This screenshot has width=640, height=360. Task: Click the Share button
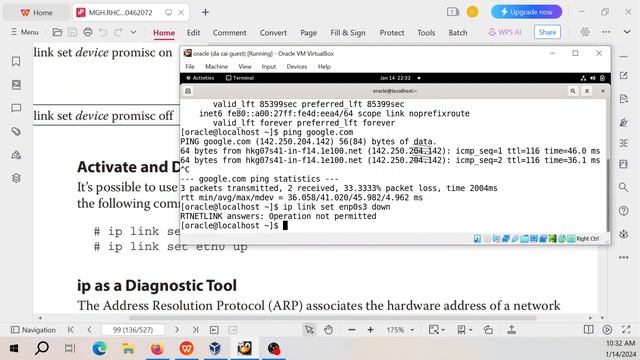[547, 32]
